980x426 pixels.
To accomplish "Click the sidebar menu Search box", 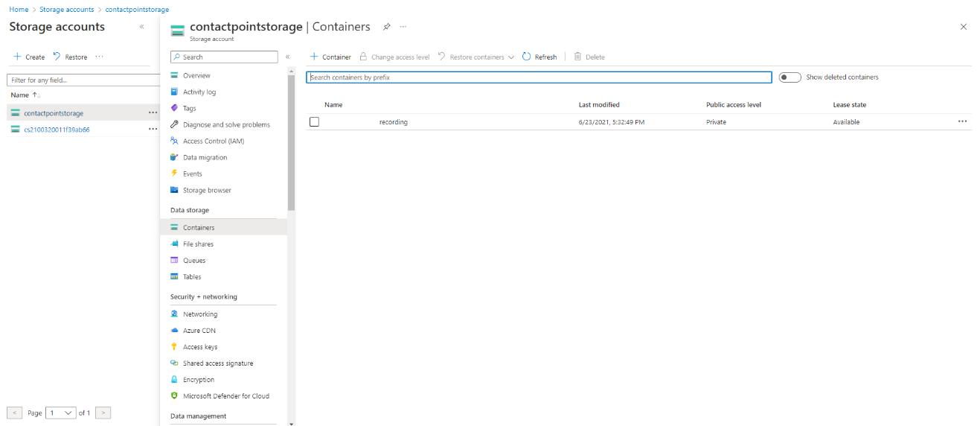I will coord(224,57).
